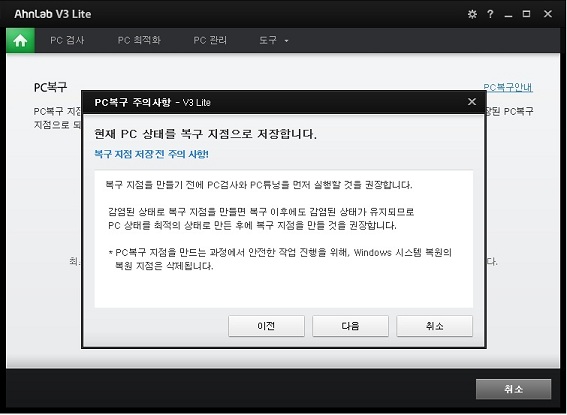Open settings via the gear icon
This screenshot has width=567, height=415.
click(472, 14)
